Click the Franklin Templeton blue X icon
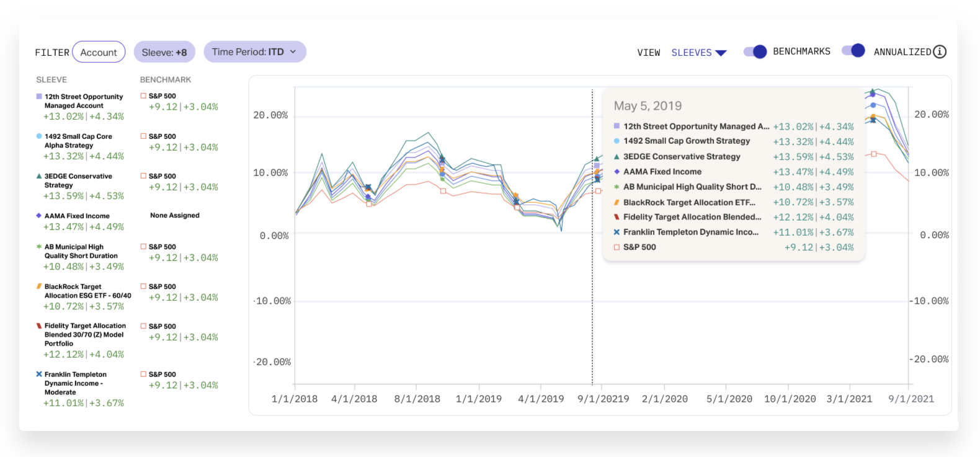The width and height of the screenshot is (980, 457). pyautogui.click(x=39, y=375)
